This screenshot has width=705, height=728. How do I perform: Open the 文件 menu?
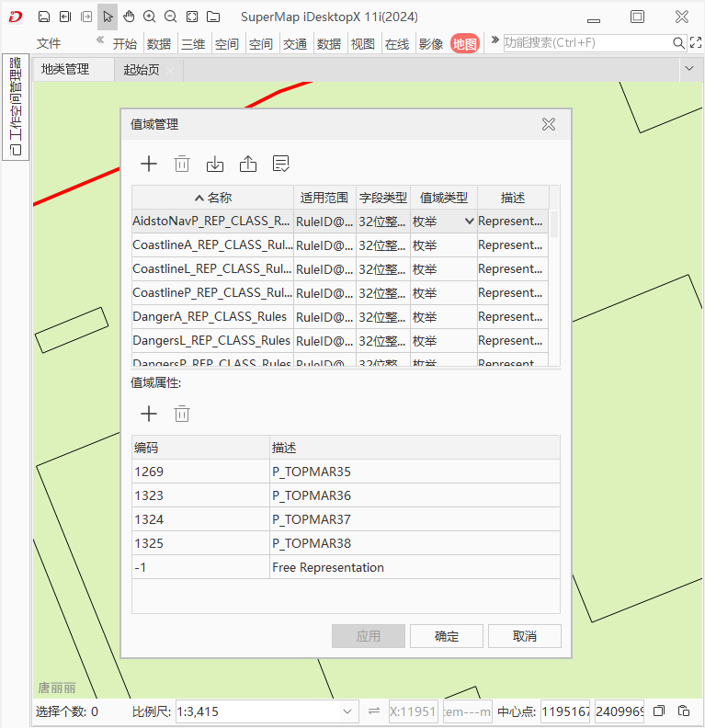coord(49,43)
